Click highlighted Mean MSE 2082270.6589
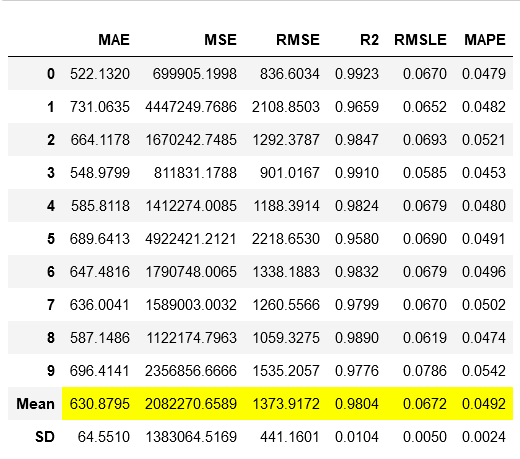The width and height of the screenshot is (520, 459). coord(191,404)
